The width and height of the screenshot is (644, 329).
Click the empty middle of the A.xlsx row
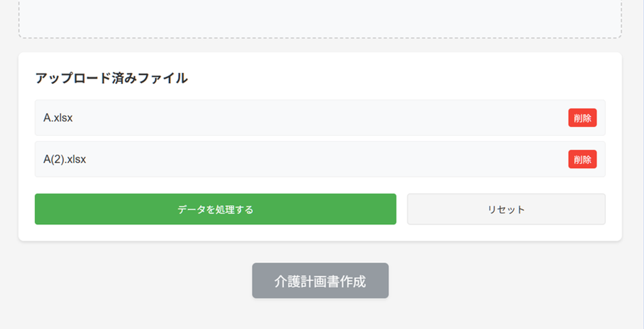pos(320,118)
